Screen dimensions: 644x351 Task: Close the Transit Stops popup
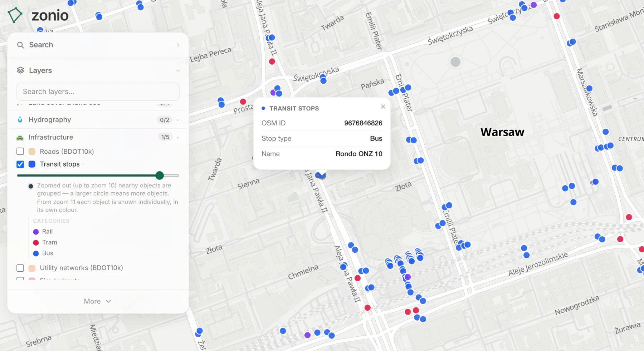pyautogui.click(x=383, y=107)
